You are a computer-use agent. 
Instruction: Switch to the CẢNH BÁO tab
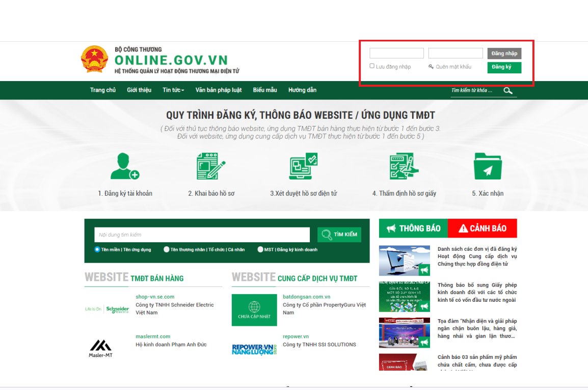[482, 228]
